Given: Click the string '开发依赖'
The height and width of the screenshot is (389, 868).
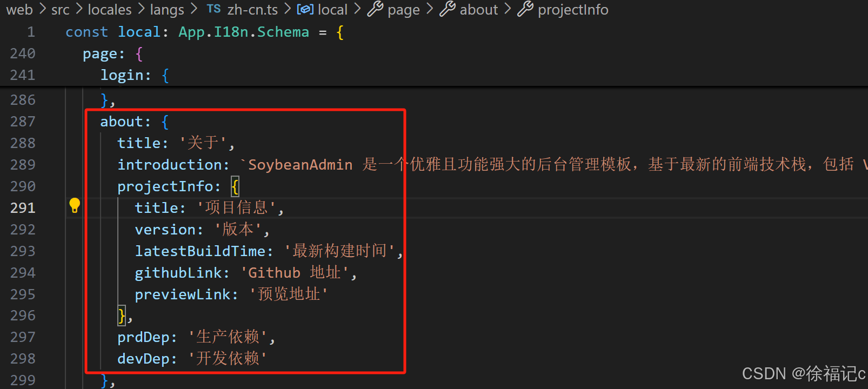Looking at the screenshot, I should pos(228,358).
